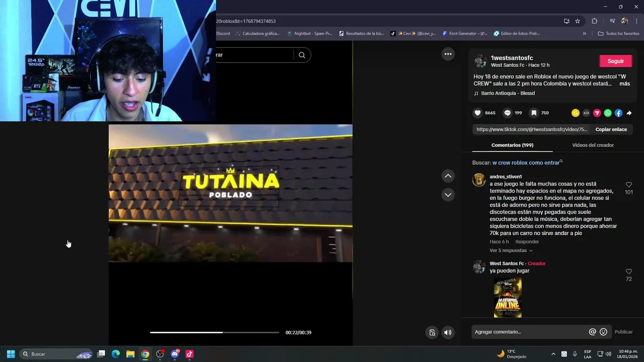644x362 pixels.
Task: Open comments via the speech bubble icon (199)
Action: pos(508,113)
